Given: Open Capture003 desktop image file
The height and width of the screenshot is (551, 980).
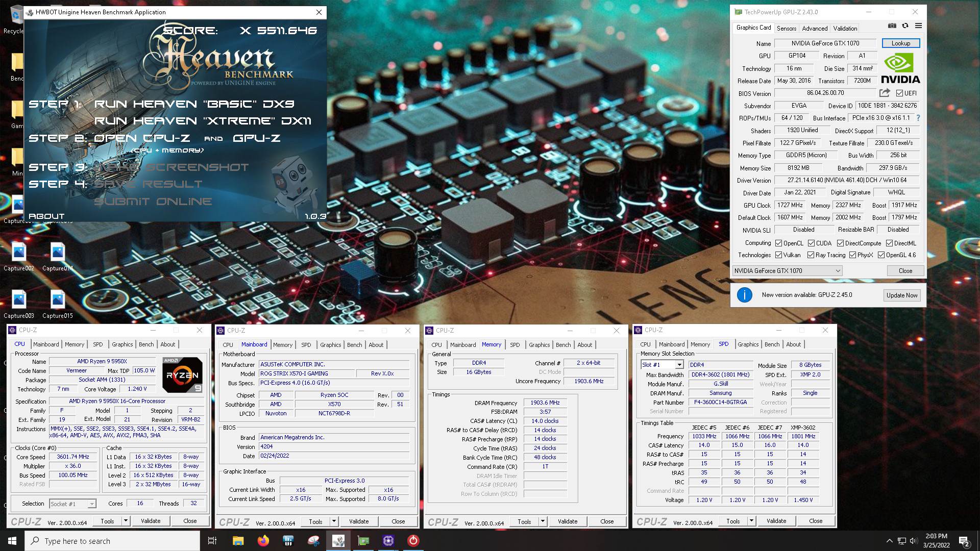Looking at the screenshot, I should point(19,305).
